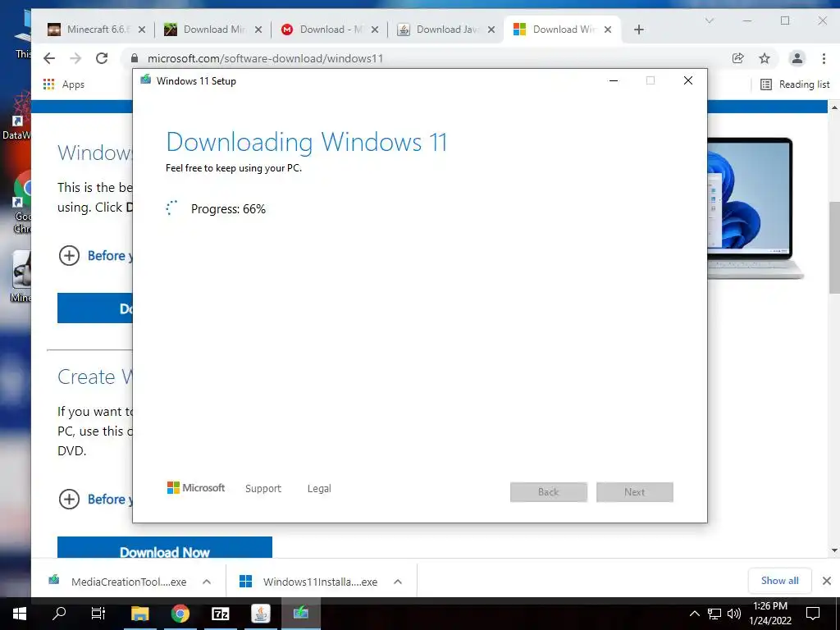
Task: Click the webpage vertical scrollbar thumb
Action: pos(834,247)
